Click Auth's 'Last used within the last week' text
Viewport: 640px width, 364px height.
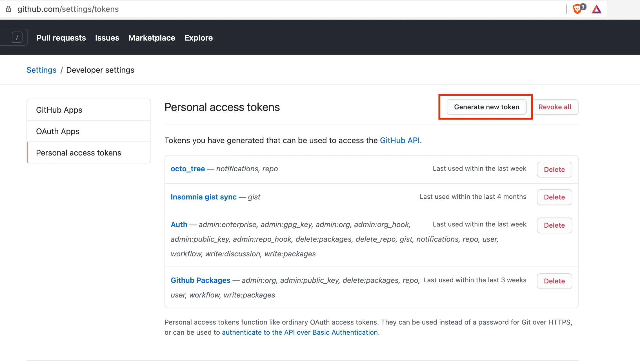479,224
